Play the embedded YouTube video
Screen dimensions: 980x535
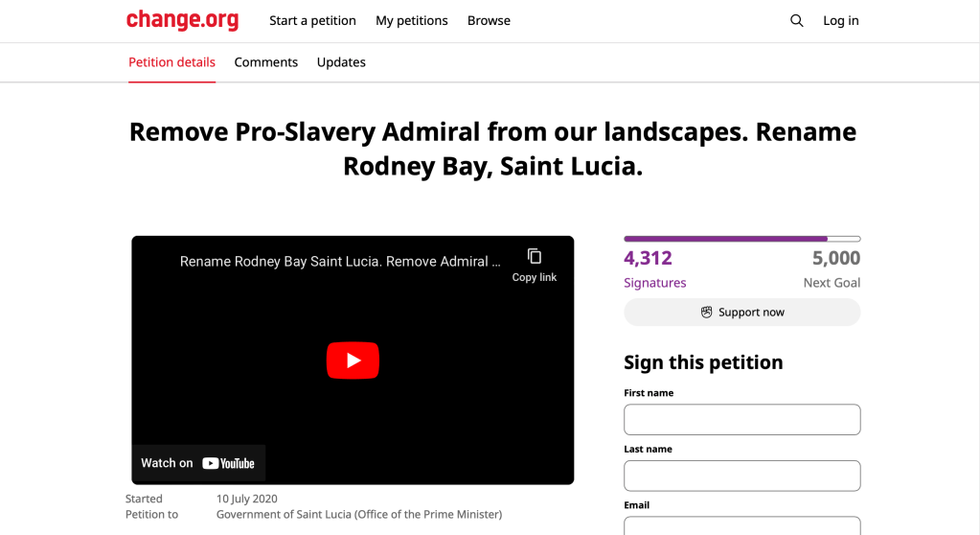[x=353, y=361]
